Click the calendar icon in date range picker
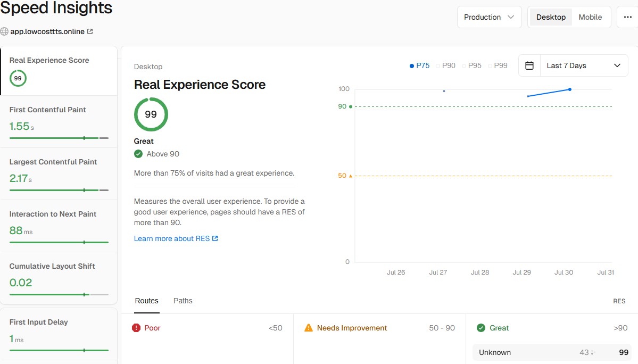The width and height of the screenshot is (638, 364). click(x=529, y=65)
